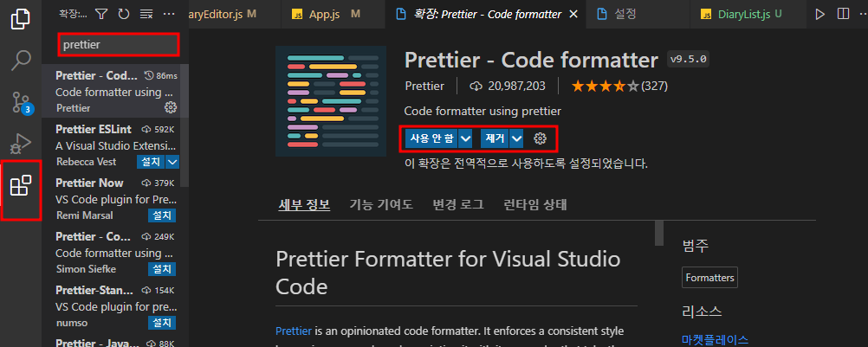The height and width of the screenshot is (347, 868).
Task: Click the extension list scrollbar
Action: click(x=185, y=126)
